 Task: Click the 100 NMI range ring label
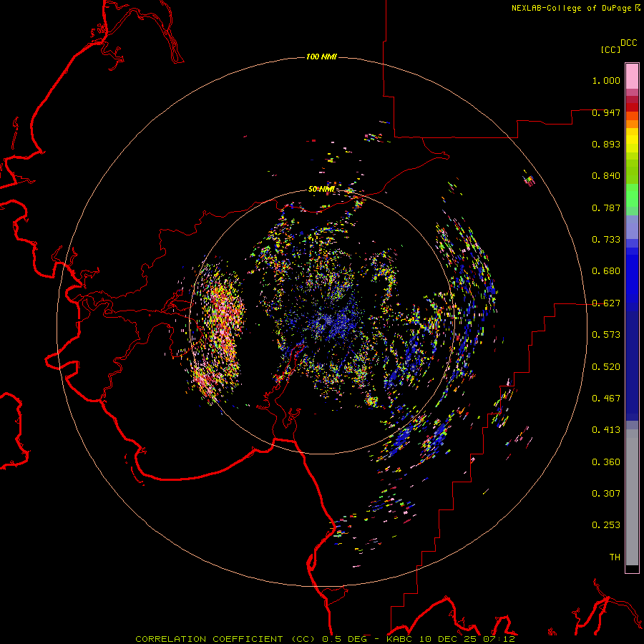(x=321, y=57)
